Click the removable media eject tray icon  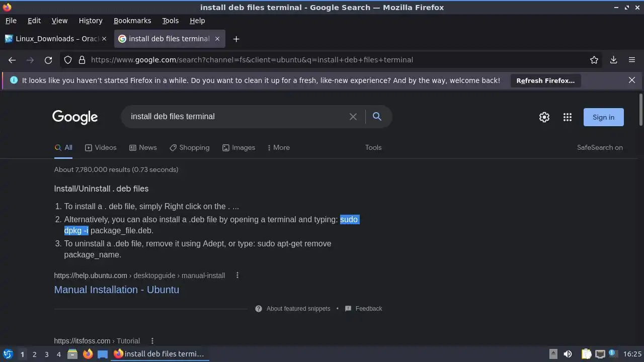[x=553, y=354]
